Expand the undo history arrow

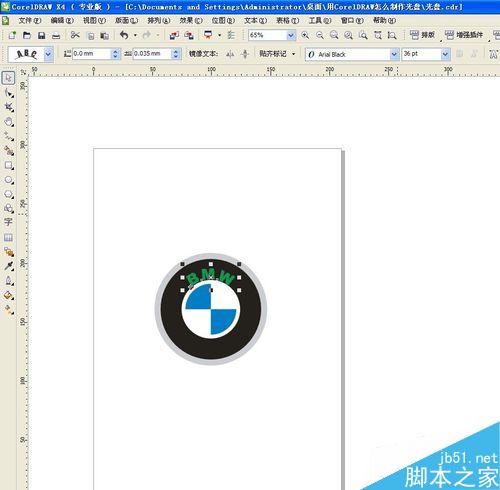135,35
